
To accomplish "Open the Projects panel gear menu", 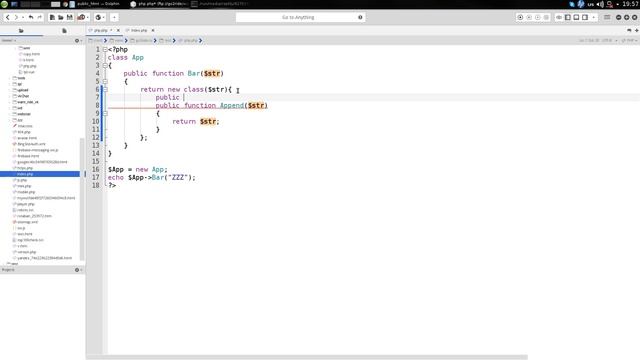I will click(77, 270).
